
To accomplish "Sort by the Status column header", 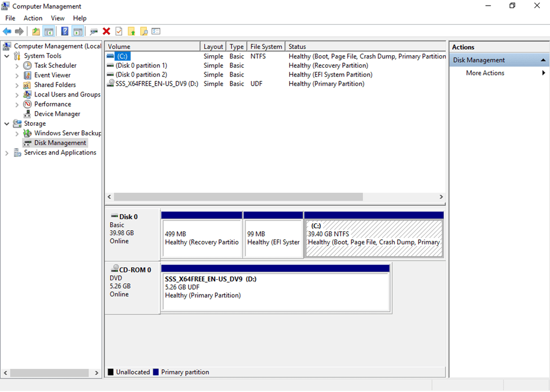I will tap(365, 47).
